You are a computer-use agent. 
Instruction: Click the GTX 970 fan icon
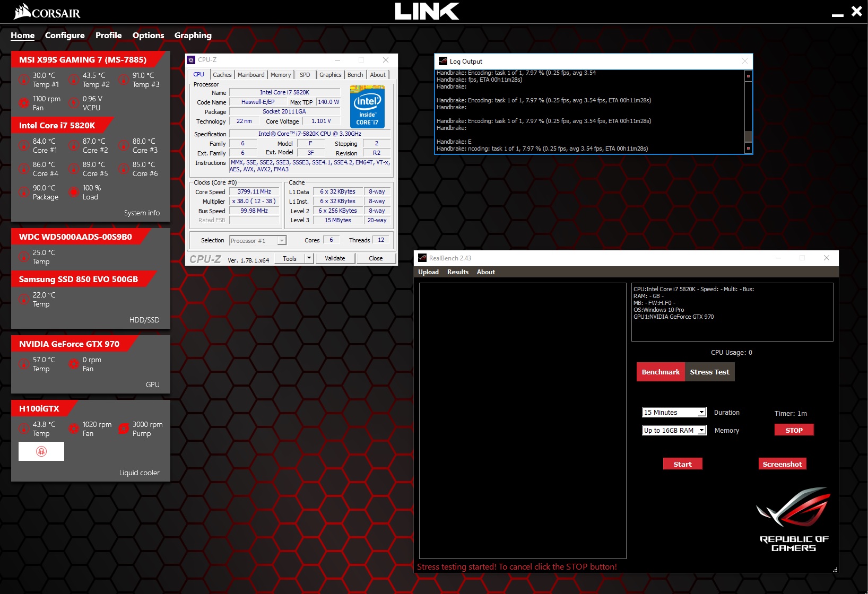74,364
